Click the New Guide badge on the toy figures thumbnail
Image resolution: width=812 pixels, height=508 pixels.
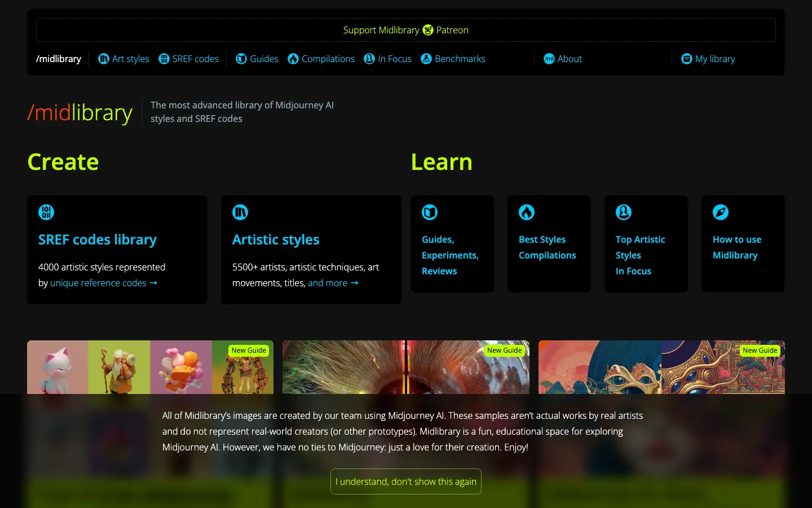(x=249, y=351)
